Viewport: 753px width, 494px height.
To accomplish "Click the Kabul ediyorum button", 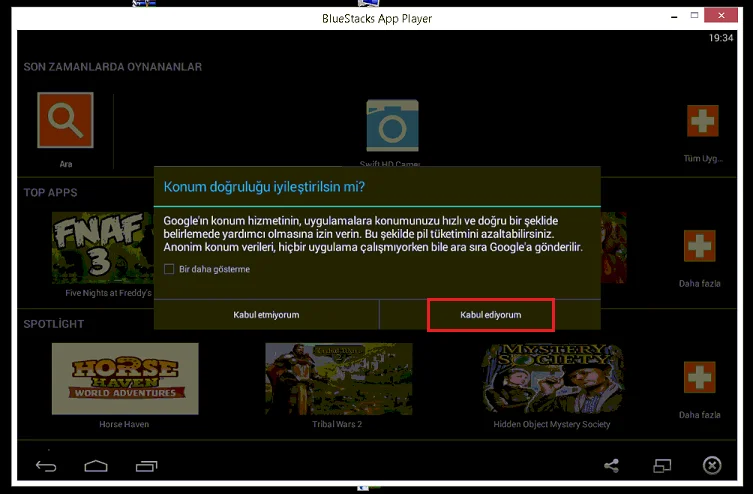I will click(491, 315).
